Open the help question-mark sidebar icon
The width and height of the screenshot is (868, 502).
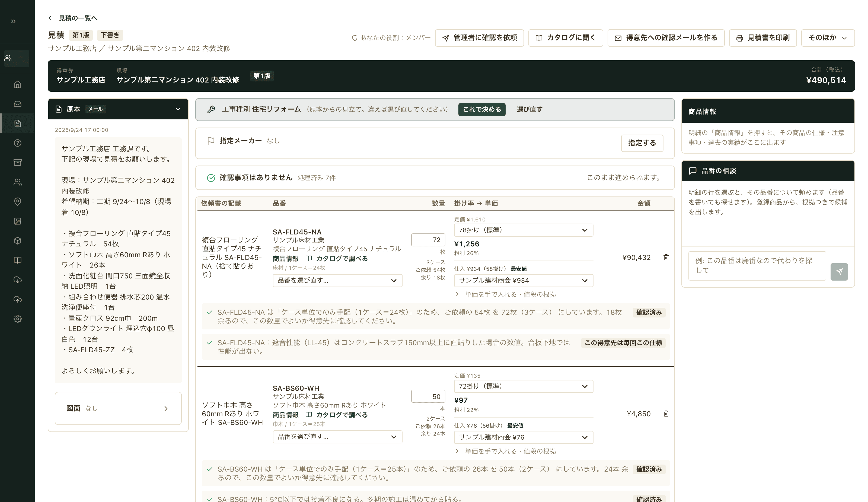(x=18, y=143)
